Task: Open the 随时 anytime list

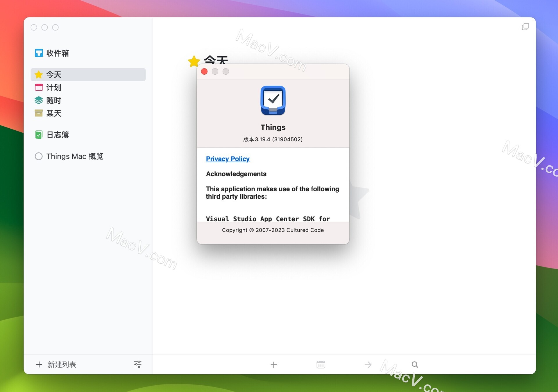Action: (88, 100)
